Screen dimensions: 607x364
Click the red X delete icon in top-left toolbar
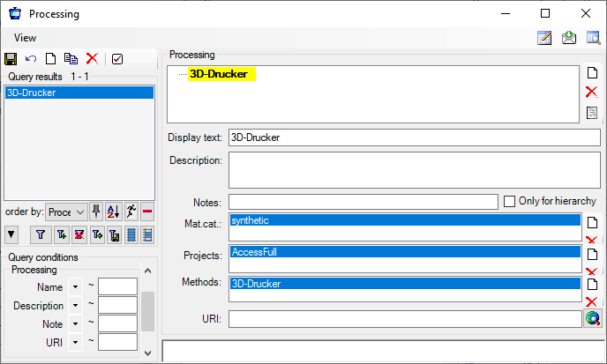tap(92, 58)
